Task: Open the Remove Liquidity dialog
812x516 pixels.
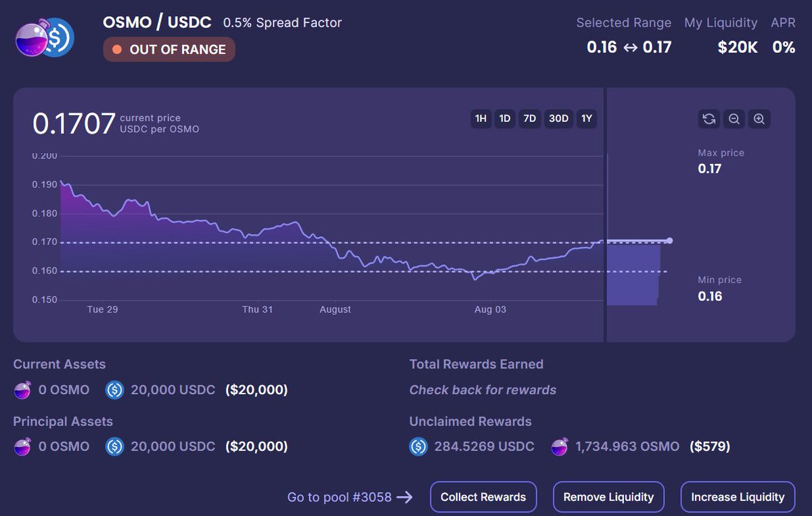Action: (x=608, y=496)
